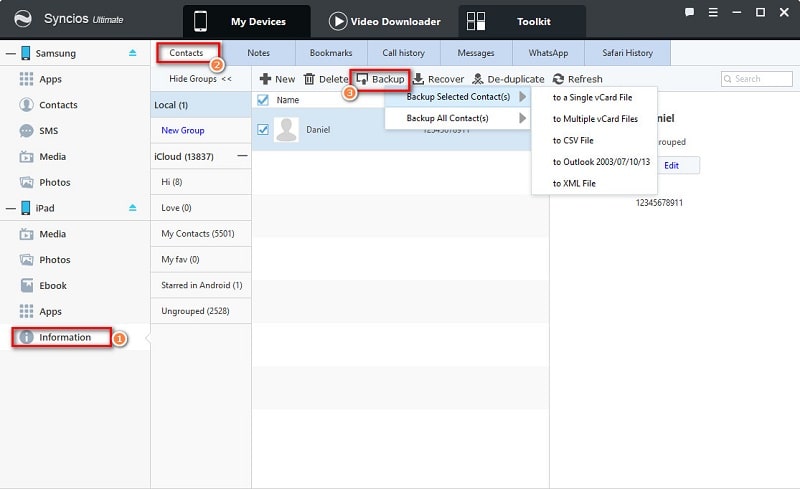Select the Hi (8) group
This screenshot has height=489, width=800.
(x=201, y=182)
